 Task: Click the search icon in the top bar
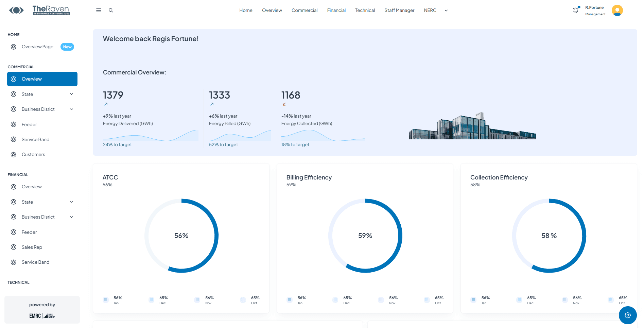pos(111,10)
